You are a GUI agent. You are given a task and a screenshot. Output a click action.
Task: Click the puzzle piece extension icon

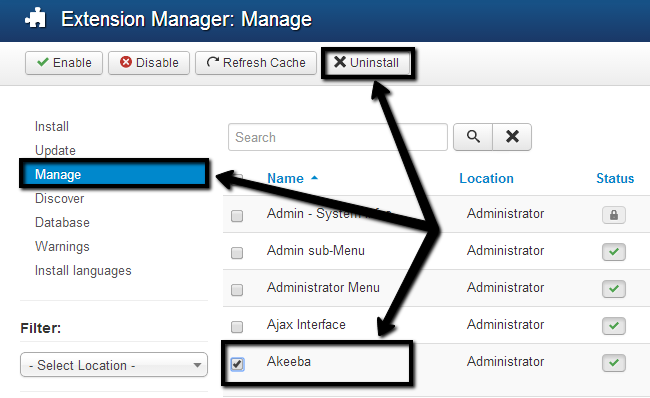(x=36, y=19)
